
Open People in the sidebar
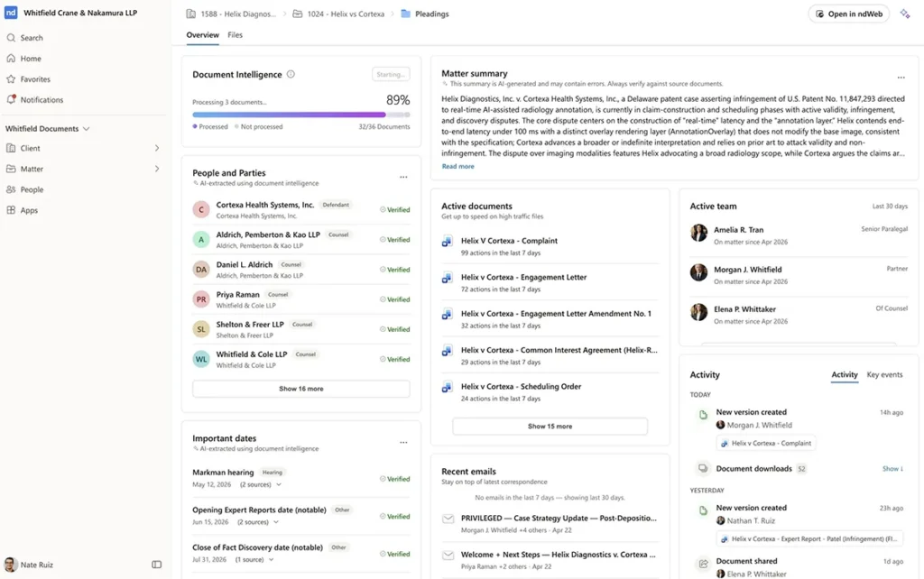point(24,189)
